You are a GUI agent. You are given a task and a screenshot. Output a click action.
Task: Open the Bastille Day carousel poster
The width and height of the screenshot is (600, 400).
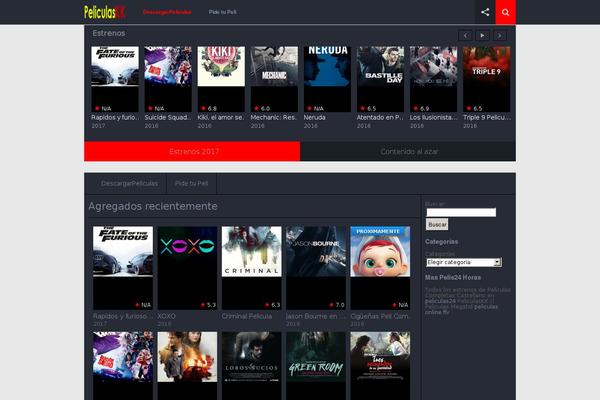point(380,79)
